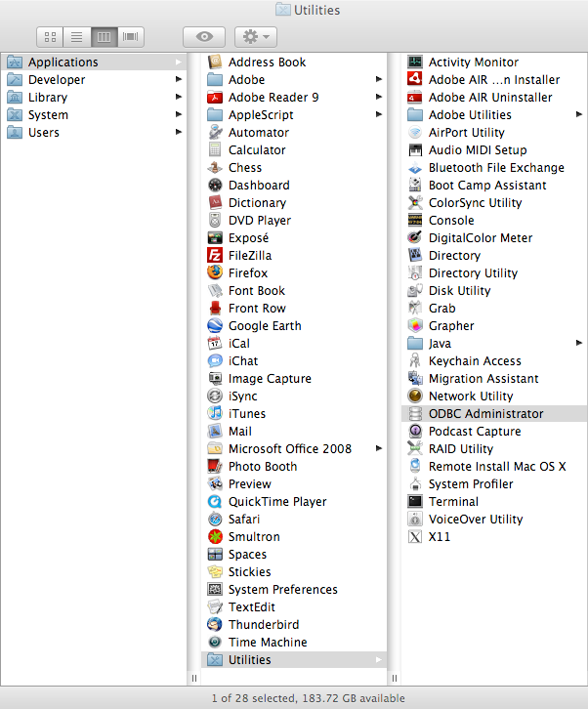588x709 pixels.
Task: Expand the Microsoft Office 2008 arrow
Action: point(379,448)
